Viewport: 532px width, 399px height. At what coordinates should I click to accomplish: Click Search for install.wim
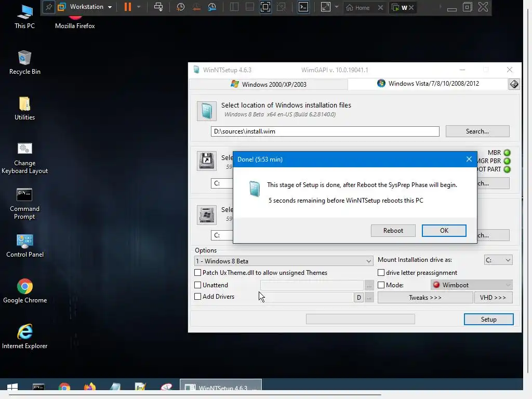[x=477, y=131]
